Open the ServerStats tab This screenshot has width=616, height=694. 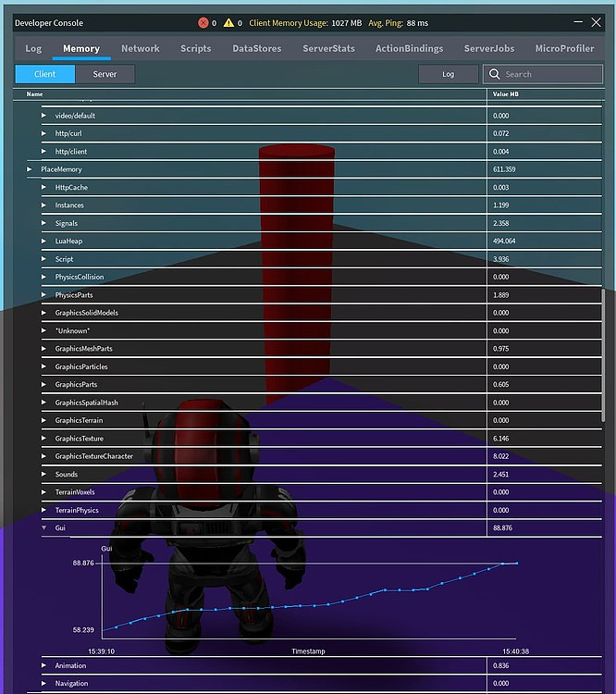click(328, 49)
